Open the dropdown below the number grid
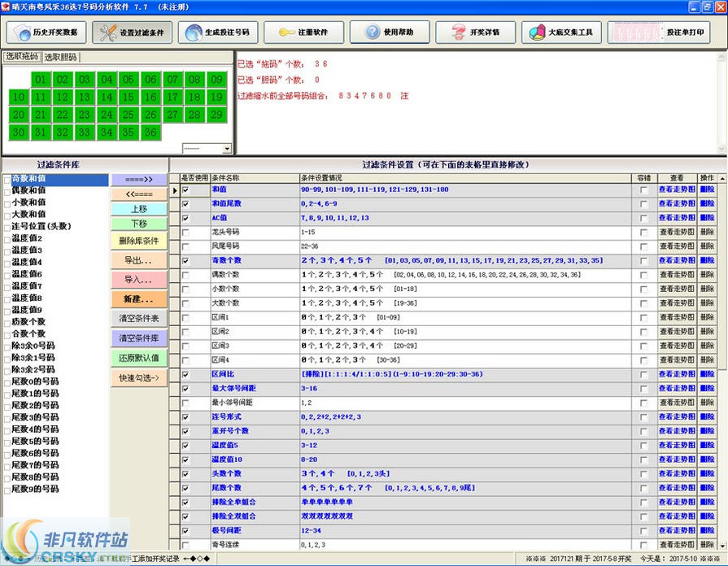728x566 pixels. [227, 149]
